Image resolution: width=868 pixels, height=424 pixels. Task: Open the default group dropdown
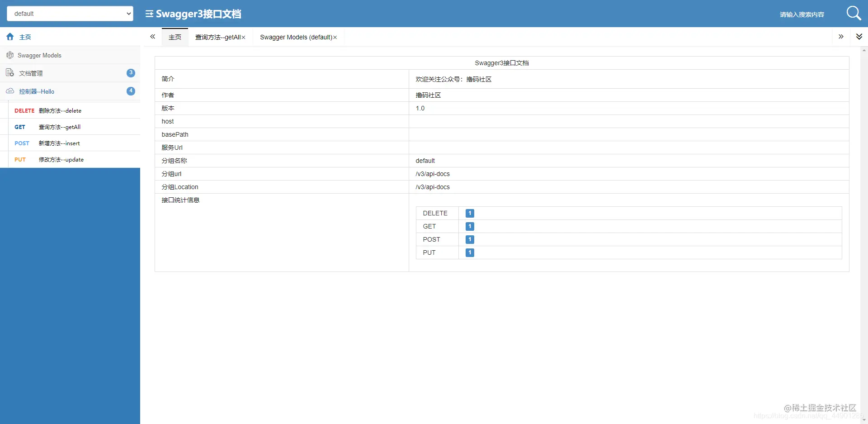pos(70,14)
